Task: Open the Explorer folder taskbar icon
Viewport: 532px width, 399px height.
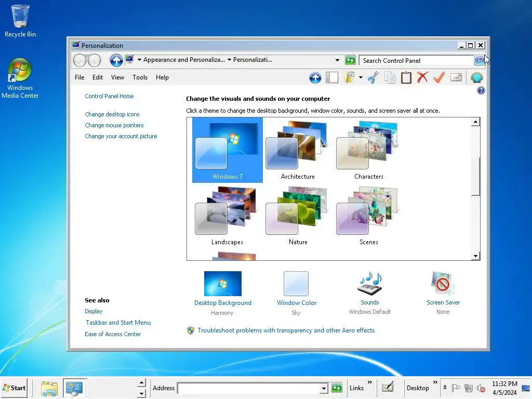Action: (49, 388)
